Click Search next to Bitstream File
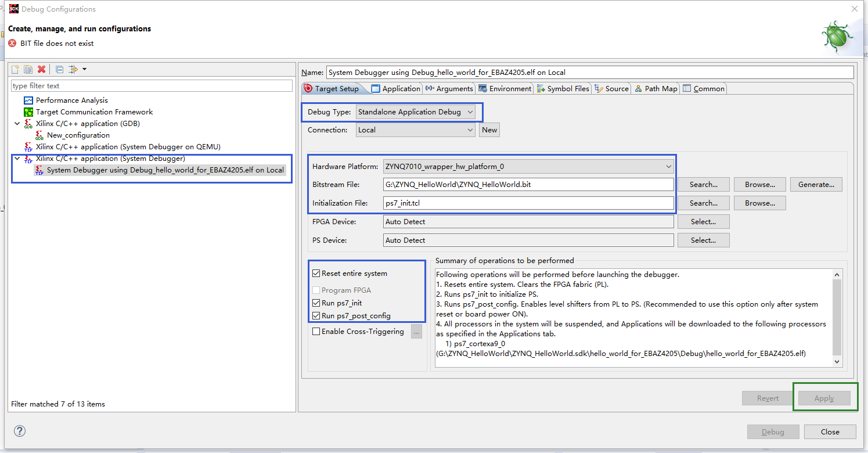This screenshot has width=868, height=453. [703, 185]
